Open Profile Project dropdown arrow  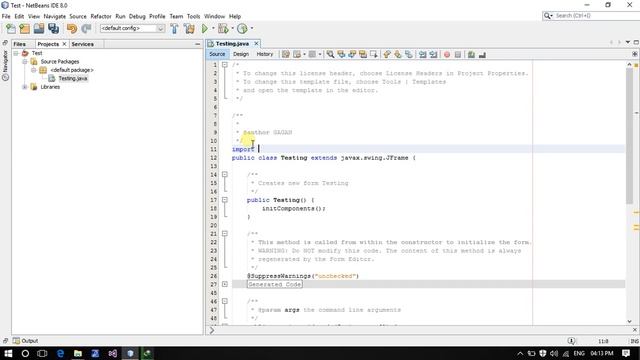pyautogui.click(x=251, y=28)
